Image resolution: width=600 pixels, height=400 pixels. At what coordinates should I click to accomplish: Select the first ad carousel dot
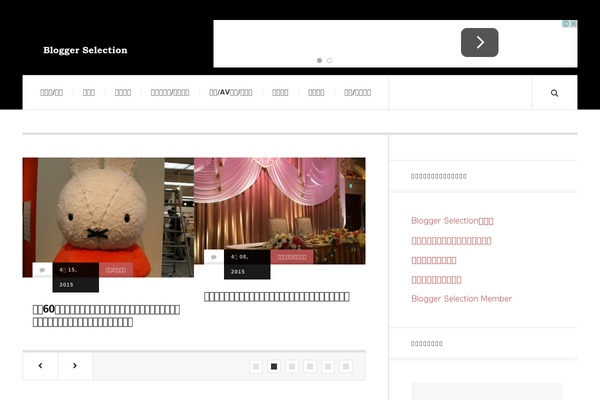tap(320, 60)
